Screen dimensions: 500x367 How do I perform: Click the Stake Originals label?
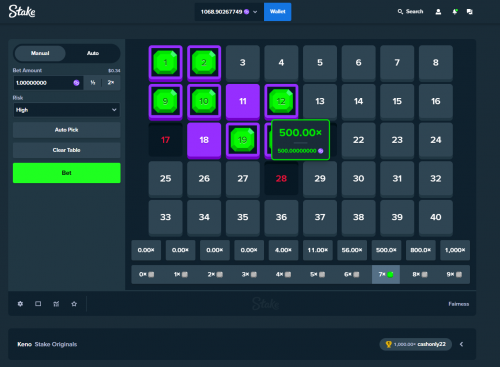click(x=56, y=344)
